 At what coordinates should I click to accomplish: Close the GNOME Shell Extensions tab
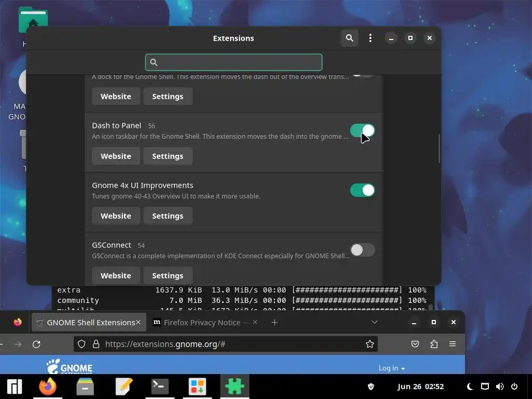(138, 322)
